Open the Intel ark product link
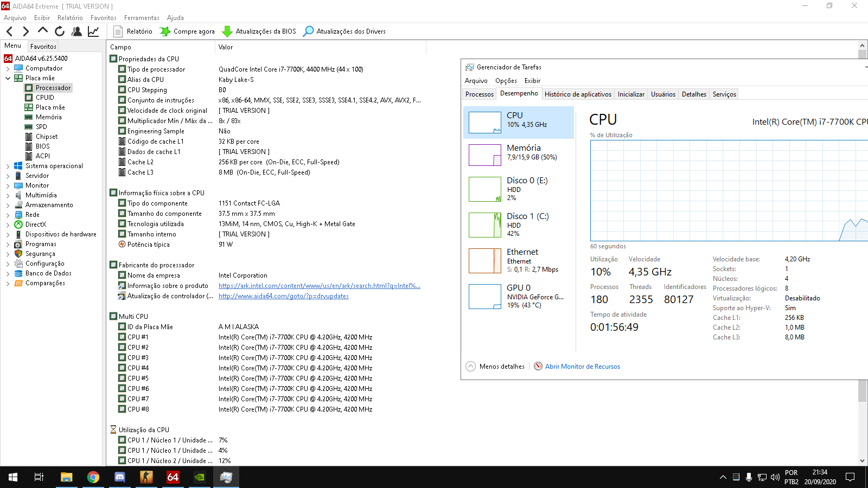Screen dimensions: 868x488 (320, 286)
